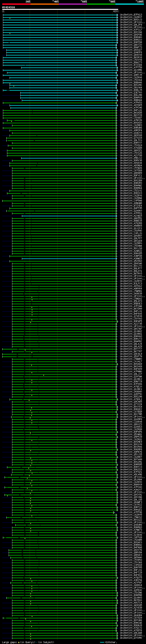This screenshot has width=146, height=644.
Task: Open hit UniRef100_B7FK13
Action: pos(131,15)
